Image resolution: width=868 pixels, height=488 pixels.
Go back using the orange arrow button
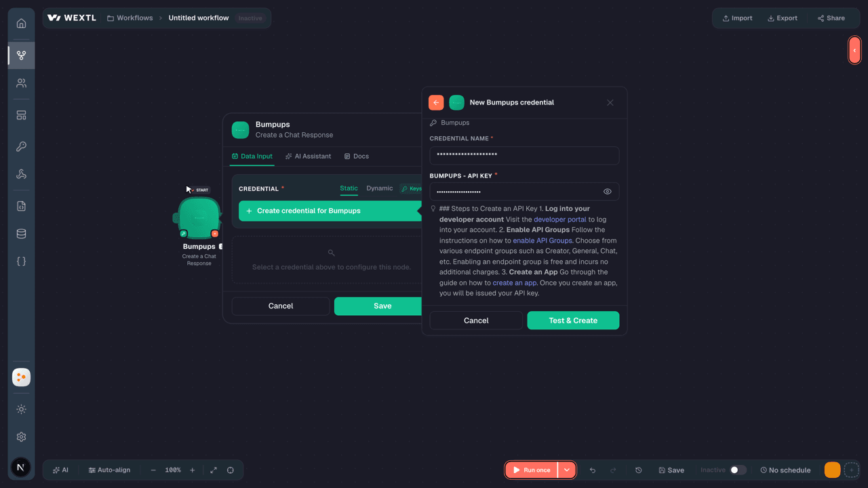436,102
